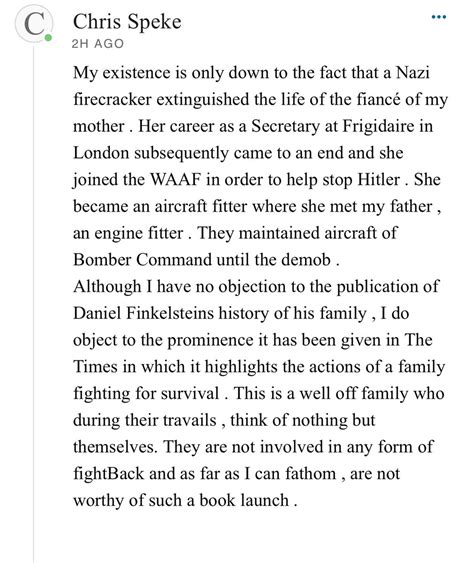Click the name 'Daniel Finkelsteins' in the text
474x563 pixels.
coord(144,313)
